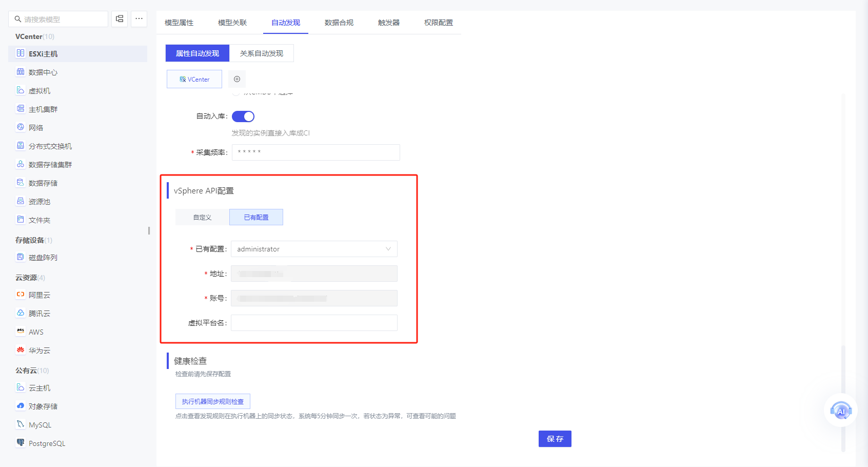The width and height of the screenshot is (868, 467).
Task: Click the 存储设备 group header
Action: 33,240
